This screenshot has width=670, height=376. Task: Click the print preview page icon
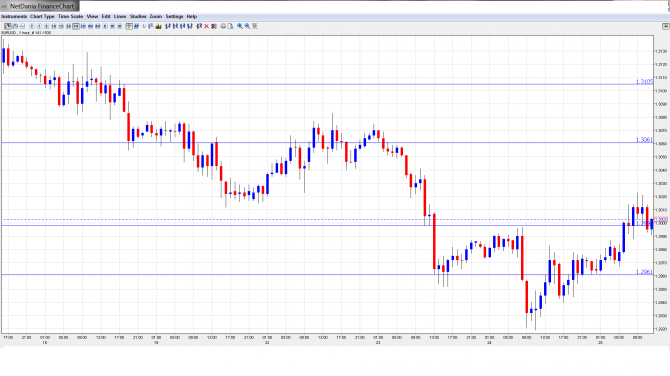[x=230, y=26]
